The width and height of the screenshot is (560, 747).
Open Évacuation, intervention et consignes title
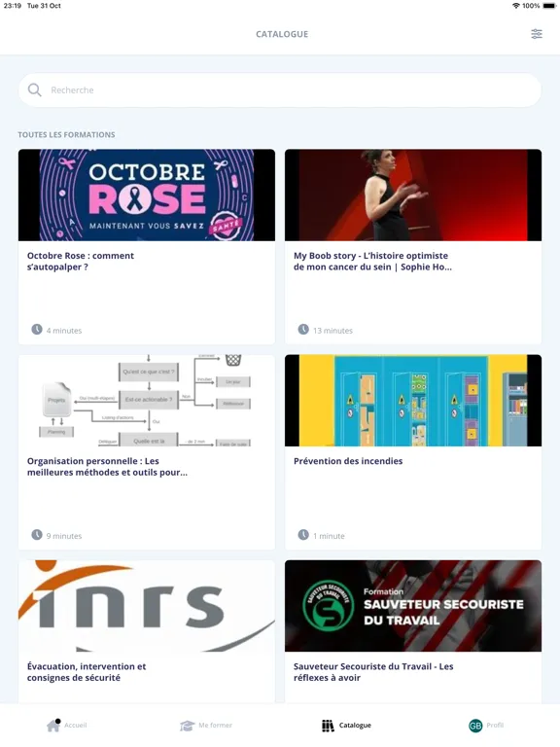pyautogui.click(x=87, y=672)
